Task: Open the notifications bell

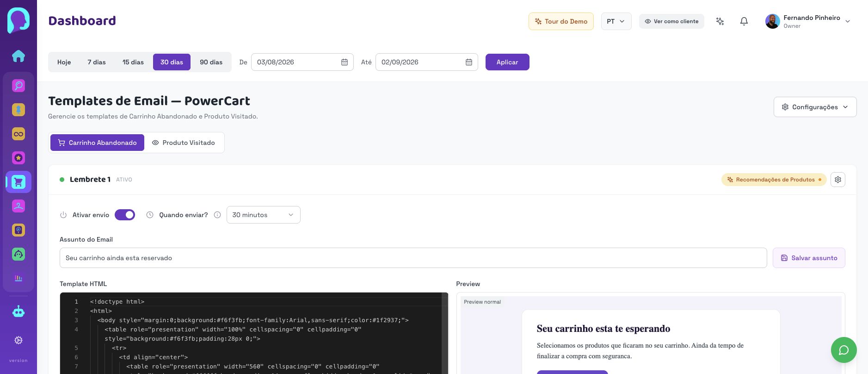Action: (x=744, y=21)
